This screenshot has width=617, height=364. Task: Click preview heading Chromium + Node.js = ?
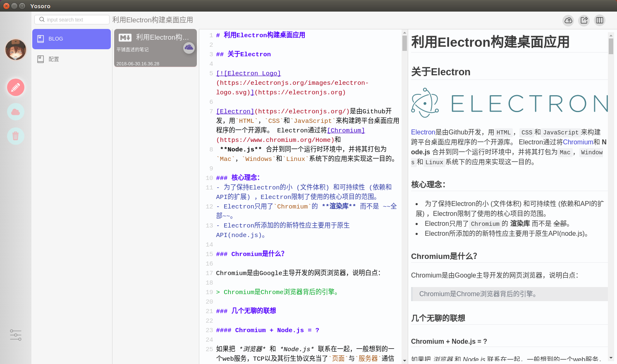(x=449, y=341)
